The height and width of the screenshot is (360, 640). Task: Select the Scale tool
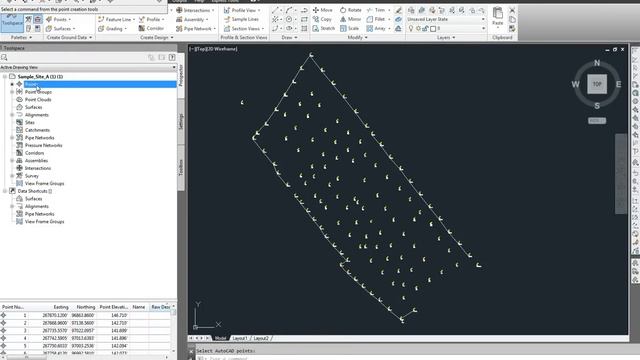tap(349, 29)
